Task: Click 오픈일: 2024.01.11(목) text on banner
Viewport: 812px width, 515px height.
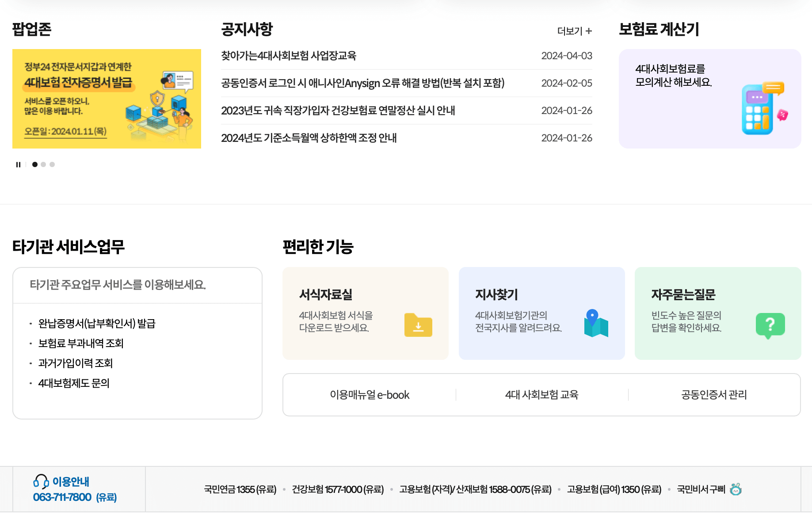Action: [x=65, y=131]
